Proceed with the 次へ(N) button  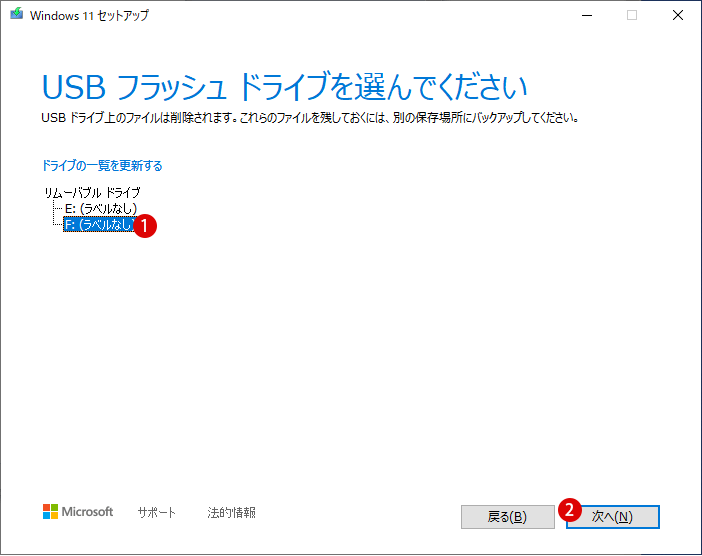(612, 517)
